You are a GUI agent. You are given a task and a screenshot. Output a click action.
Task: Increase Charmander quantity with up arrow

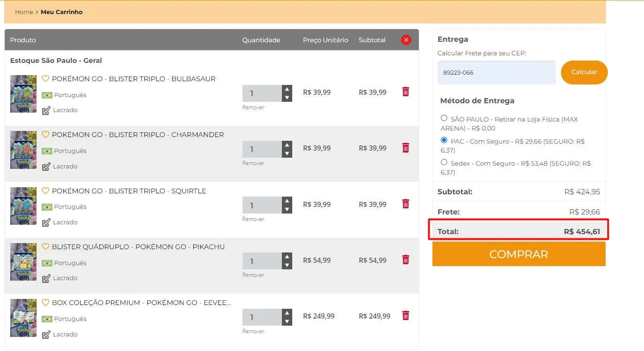click(287, 145)
